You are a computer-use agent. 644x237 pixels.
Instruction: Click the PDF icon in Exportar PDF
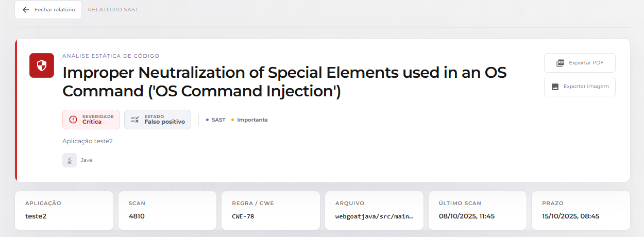[x=560, y=63]
